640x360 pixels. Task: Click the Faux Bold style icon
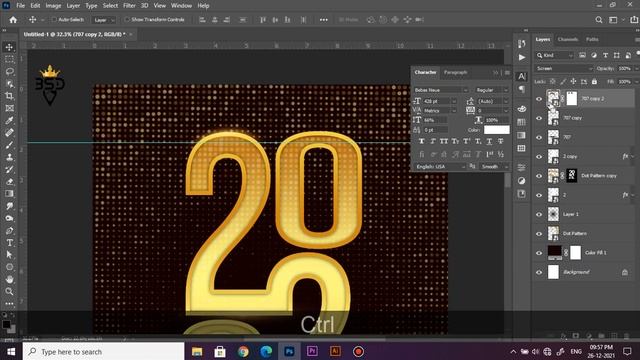click(422, 141)
